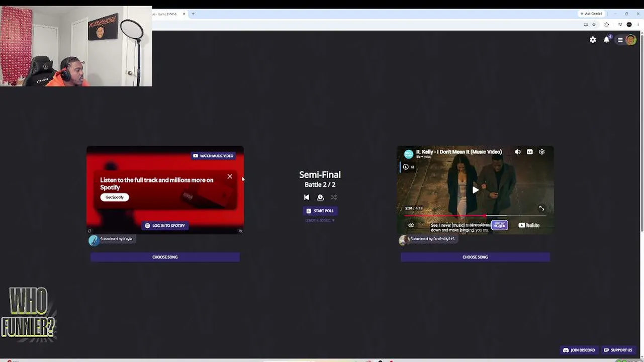Click the install app icon in address bar
This screenshot has width=644, height=362.
click(x=586, y=24)
